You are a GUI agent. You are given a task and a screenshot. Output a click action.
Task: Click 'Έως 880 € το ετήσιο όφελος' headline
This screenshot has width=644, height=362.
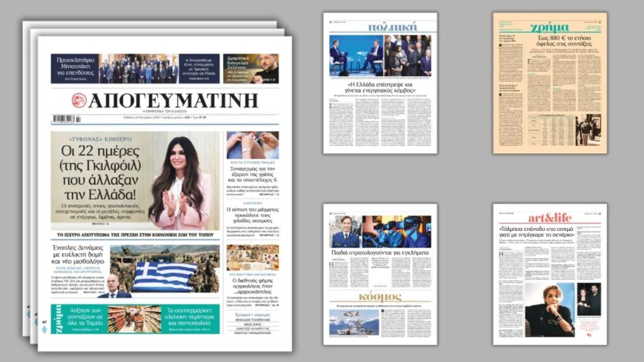click(551, 41)
